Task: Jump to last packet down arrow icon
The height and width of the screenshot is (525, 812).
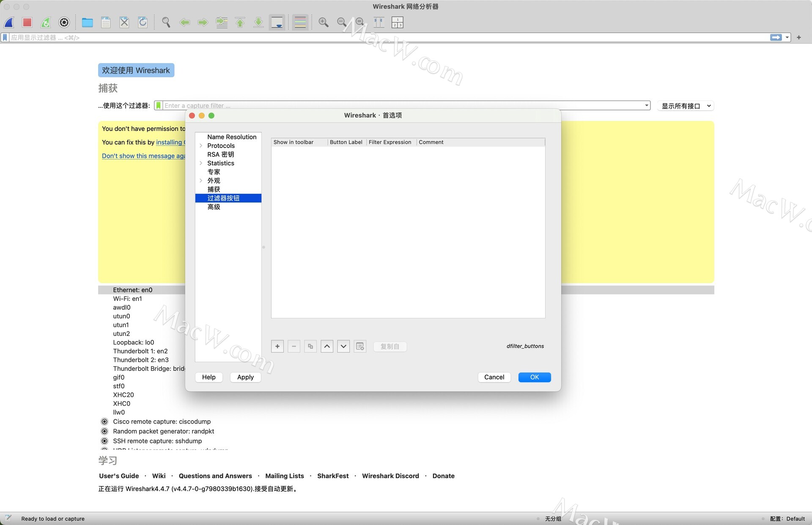Action: [x=258, y=22]
